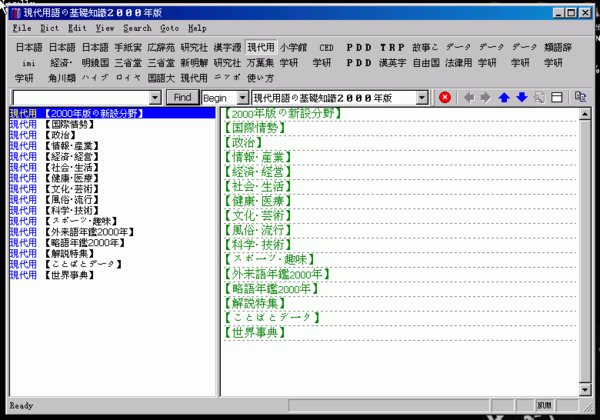Open the search word history dropdown arrow

coord(155,98)
